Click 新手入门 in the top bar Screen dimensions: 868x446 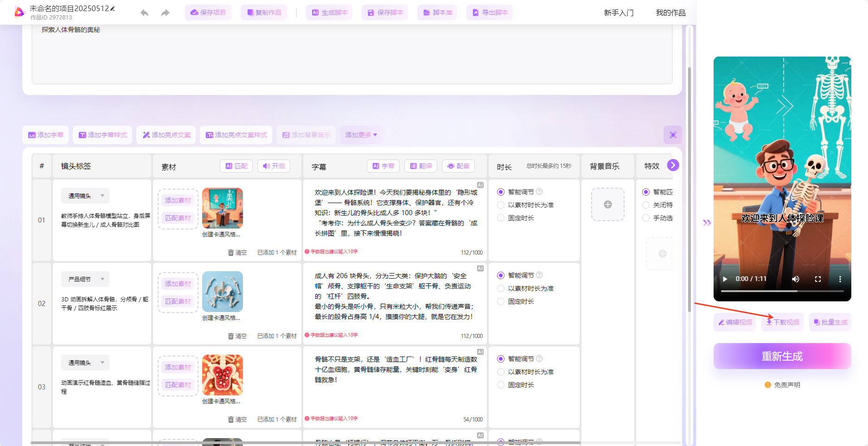pos(619,13)
